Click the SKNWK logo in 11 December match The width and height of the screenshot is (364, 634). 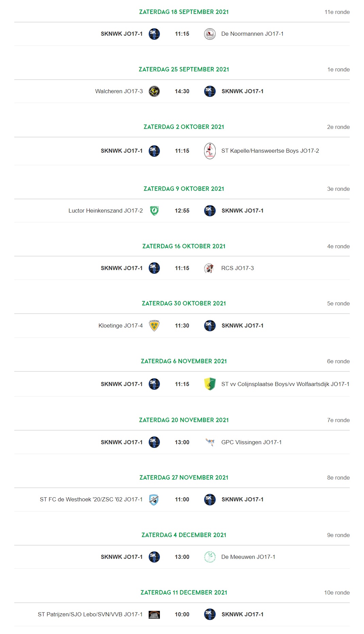click(210, 614)
